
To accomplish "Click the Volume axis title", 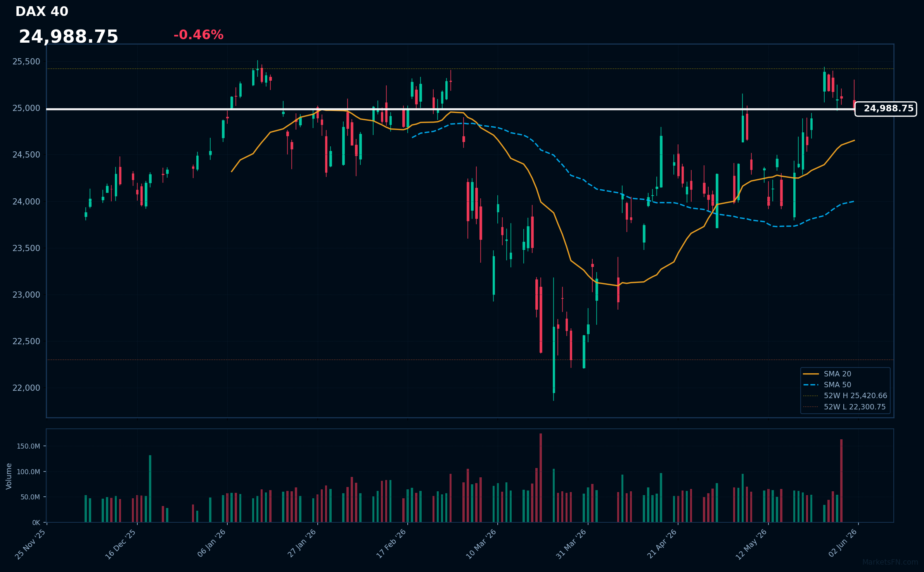I will (x=9, y=476).
